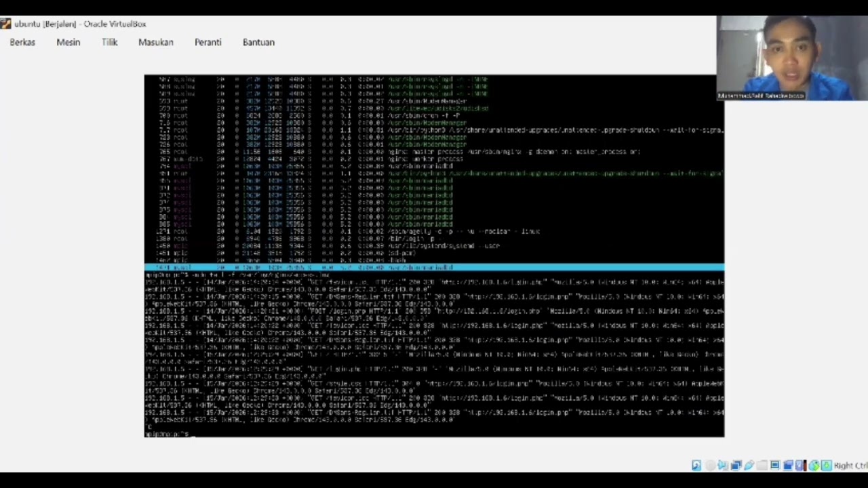The width and height of the screenshot is (868, 488).
Task: Select the highlighted mariadbd process row
Action: [x=434, y=268]
